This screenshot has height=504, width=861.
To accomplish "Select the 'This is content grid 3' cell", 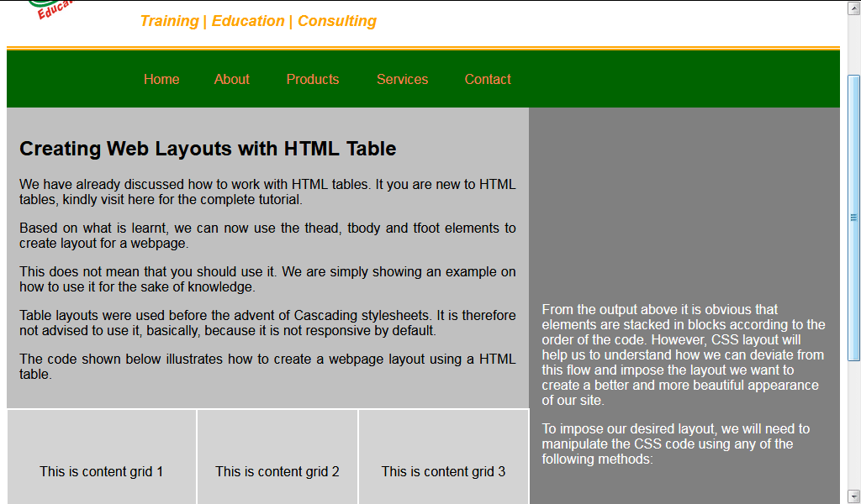I will click(443, 471).
